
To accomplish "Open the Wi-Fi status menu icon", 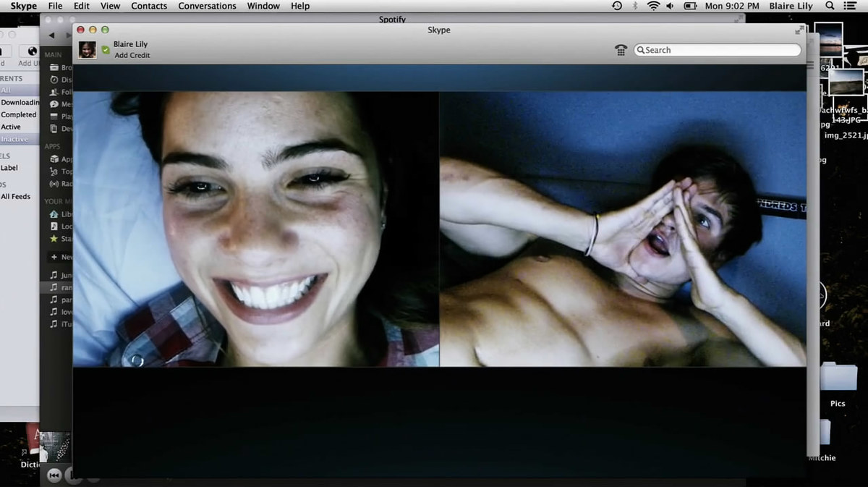I will (x=654, y=6).
